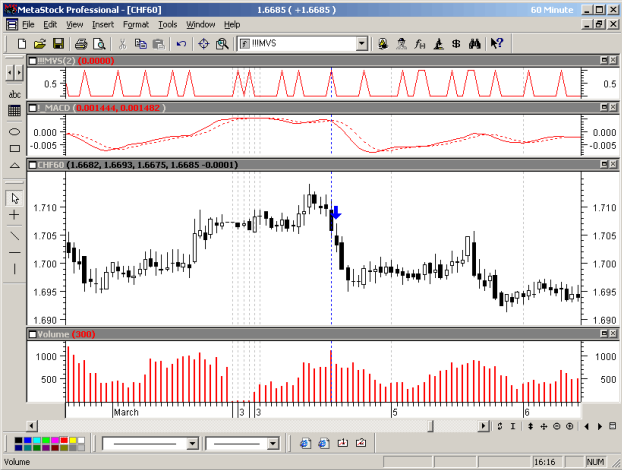622x470 pixels.
Task: Close the !!!MVS(2) indicator panel
Action: pyautogui.click(x=613, y=60)
